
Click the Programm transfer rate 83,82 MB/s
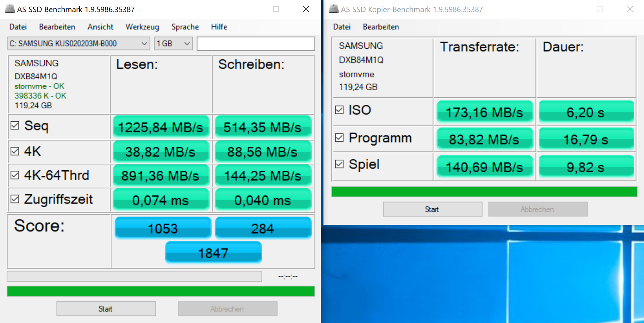pyautogui.click(x=485, y=139)
